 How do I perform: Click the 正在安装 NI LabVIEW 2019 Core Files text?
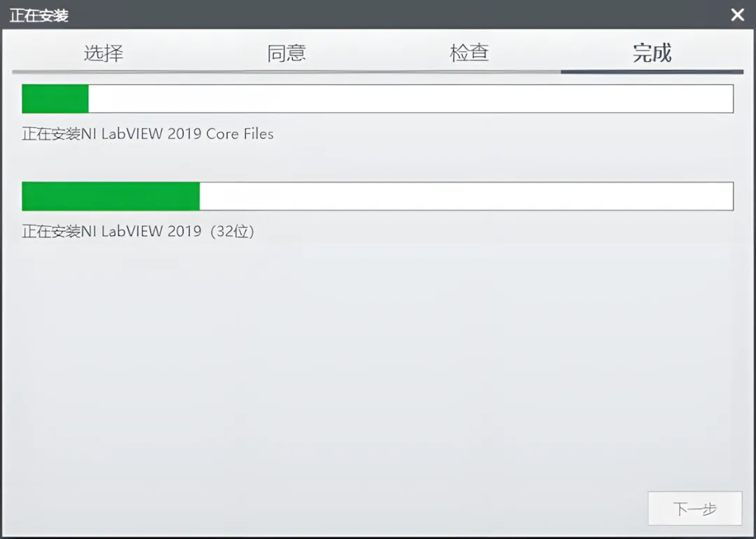click(148, 134)
